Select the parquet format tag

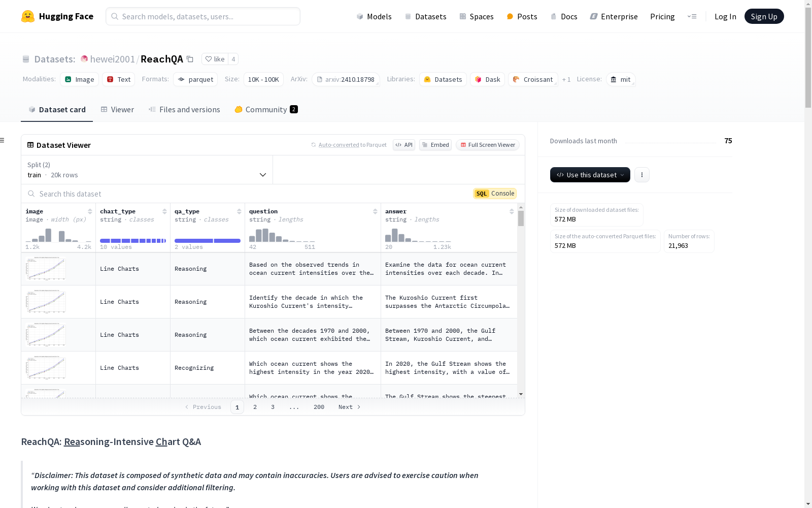pos(195,79)
